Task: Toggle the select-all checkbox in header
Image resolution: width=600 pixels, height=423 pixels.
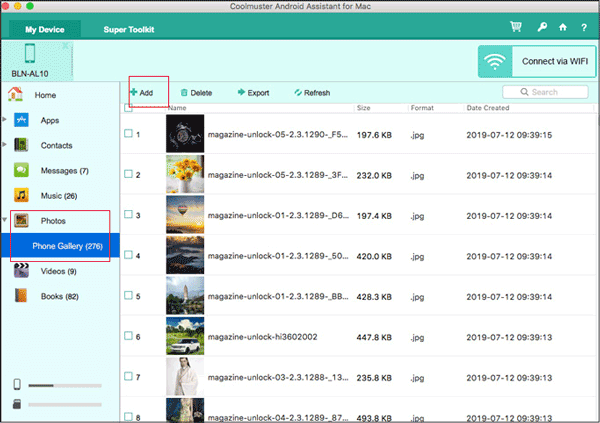Action: click(128, 108)
